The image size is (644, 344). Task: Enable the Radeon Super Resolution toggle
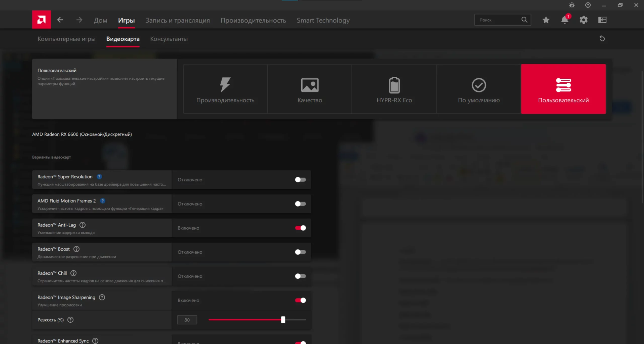[x=300, y=180]
